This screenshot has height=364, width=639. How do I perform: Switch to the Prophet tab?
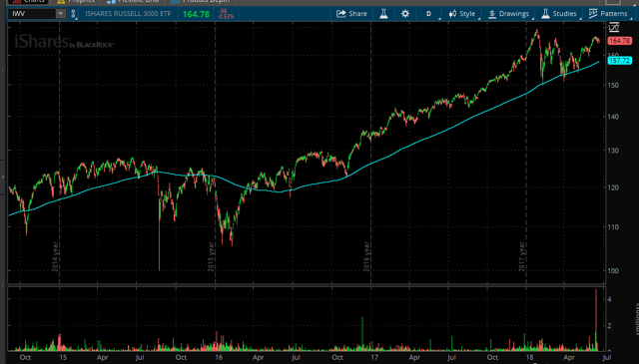[76, 2]
